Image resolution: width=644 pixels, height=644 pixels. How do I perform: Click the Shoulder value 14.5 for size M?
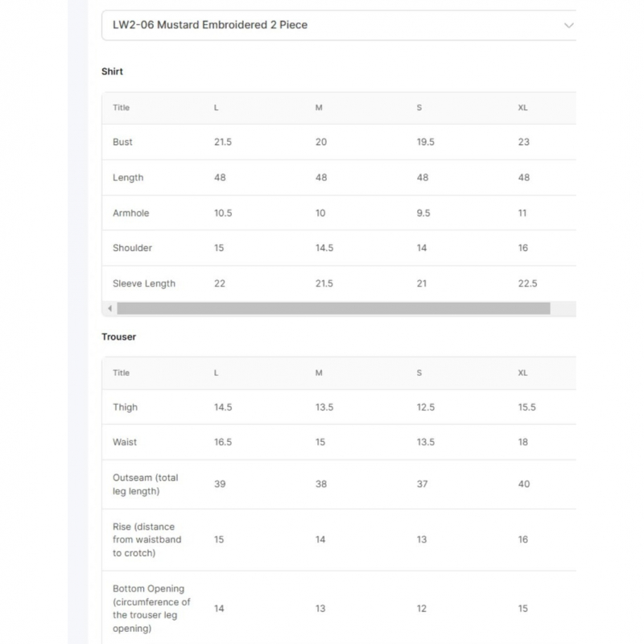(x=324, y=248)
